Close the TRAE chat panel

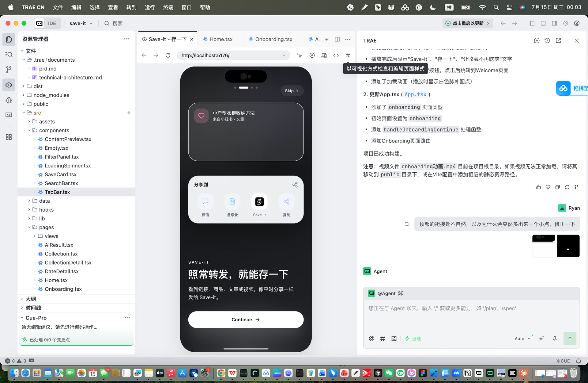pyautogui.click(x=577, y=40)
